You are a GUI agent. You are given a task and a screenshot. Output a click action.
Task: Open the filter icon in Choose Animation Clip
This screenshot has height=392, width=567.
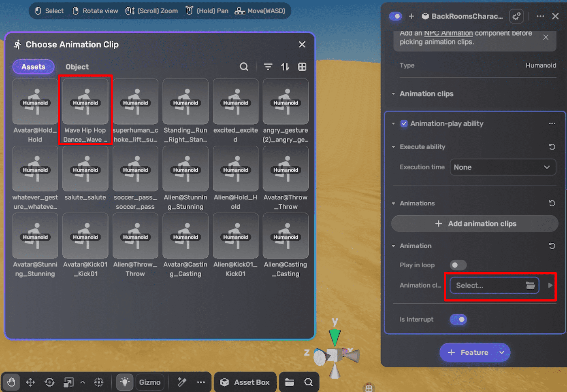pyautogui.click(x=268, y=67)
